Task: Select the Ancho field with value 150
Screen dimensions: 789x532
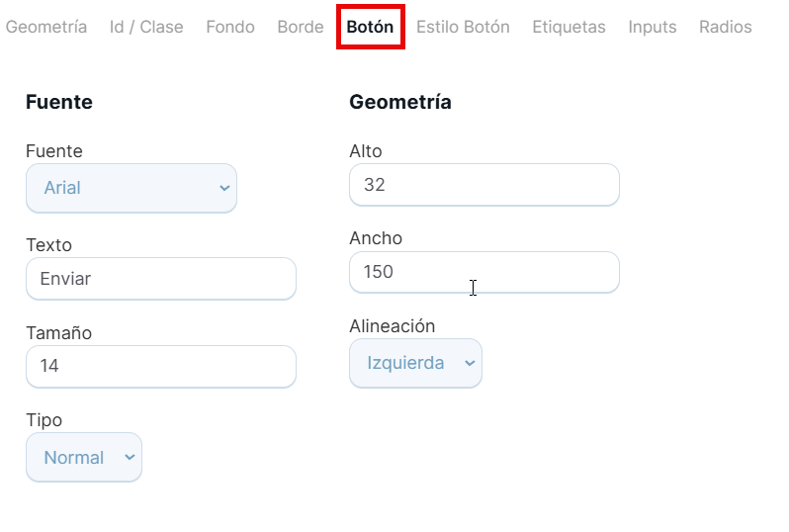Action: [484, 272]
